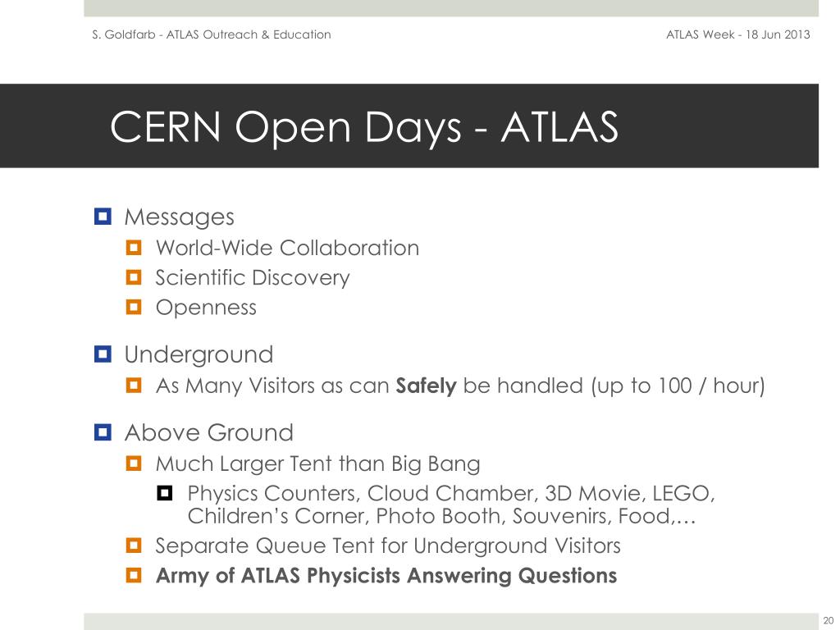This screenshot has height=630, width=840.
Task: Click the Underground heading text
Action: 199,355
